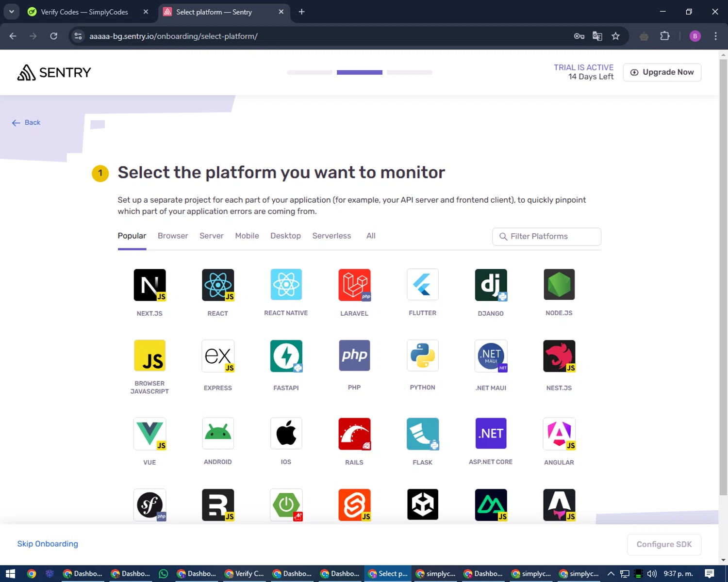This screenshot has height=582, width=728.
Task: Open the Chrome profile avatar B
Action: [695, 36]
